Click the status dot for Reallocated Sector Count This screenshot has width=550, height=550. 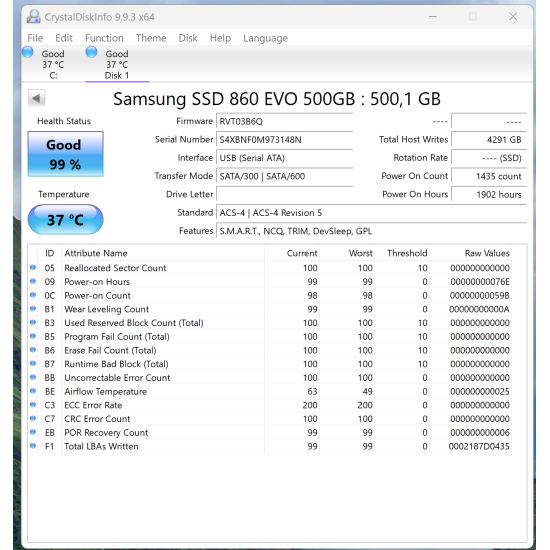[x=33, y=268]
